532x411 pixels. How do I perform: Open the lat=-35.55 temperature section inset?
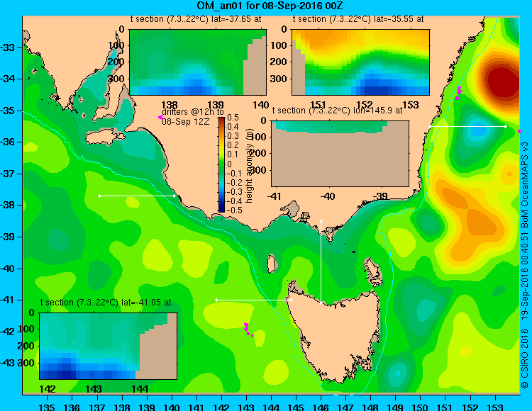tap(360, 62)
